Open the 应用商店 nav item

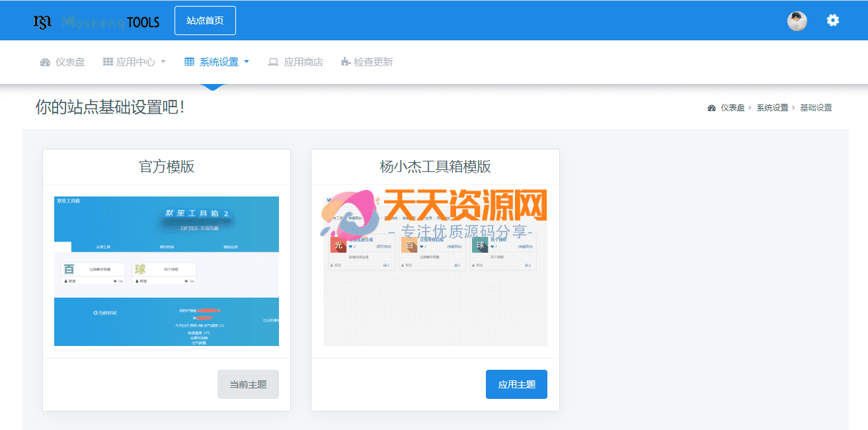296,62
